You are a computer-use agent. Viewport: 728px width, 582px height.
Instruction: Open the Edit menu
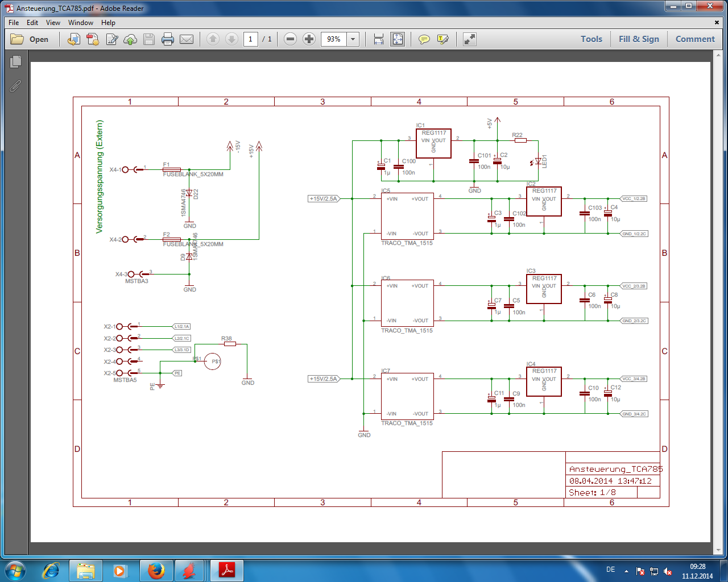(32, 23)
